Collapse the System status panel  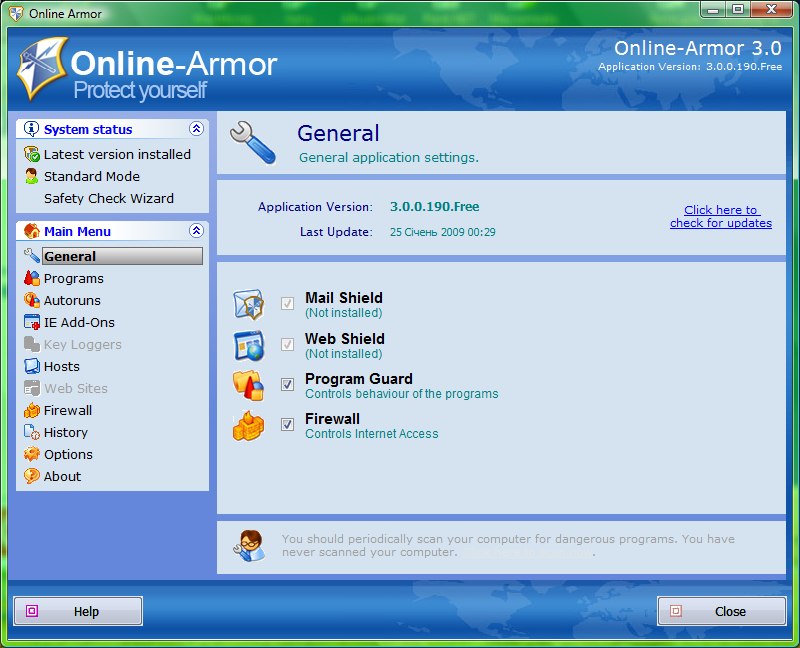coord(196,129)
